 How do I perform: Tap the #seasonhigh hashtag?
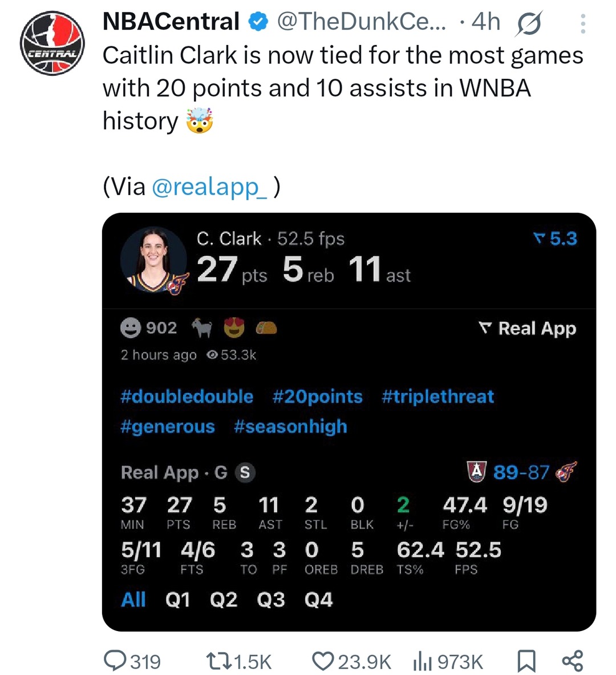click(290, 426)
